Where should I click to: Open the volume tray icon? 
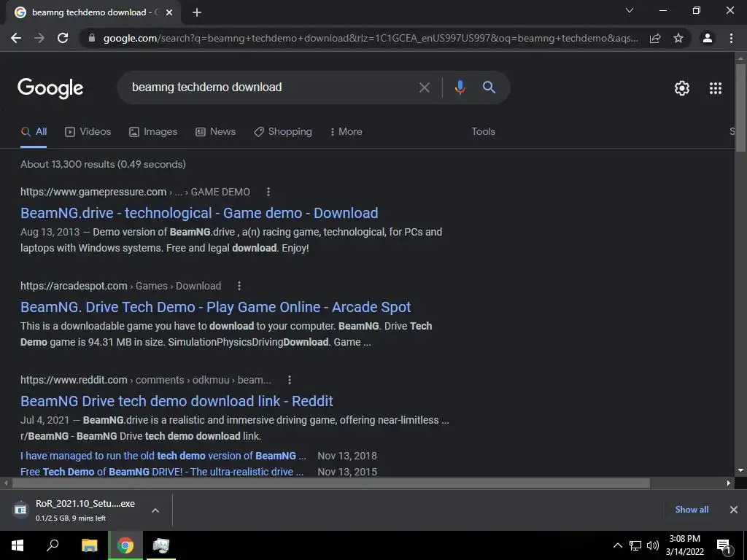click(x=653, y=545)
